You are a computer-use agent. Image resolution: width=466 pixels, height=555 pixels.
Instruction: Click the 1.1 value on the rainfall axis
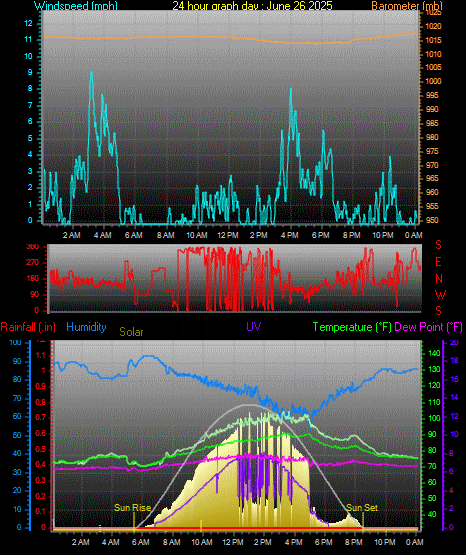(41, 356)
